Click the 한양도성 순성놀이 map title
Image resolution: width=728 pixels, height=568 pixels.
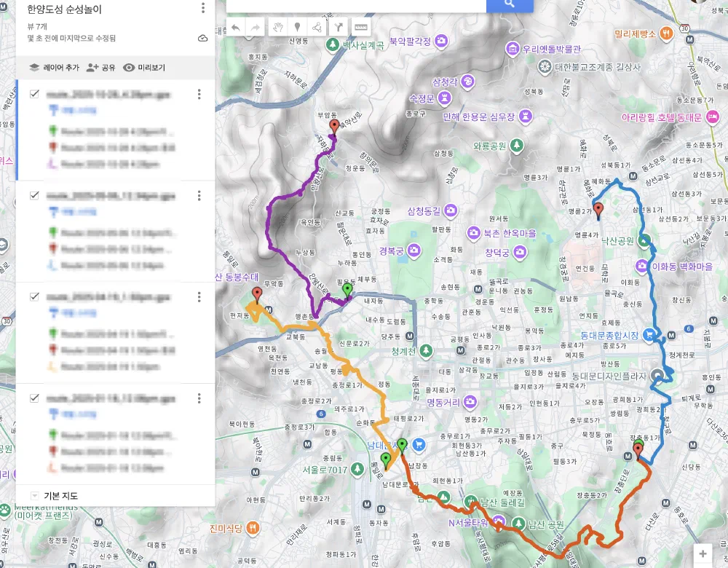click(63, 9)
